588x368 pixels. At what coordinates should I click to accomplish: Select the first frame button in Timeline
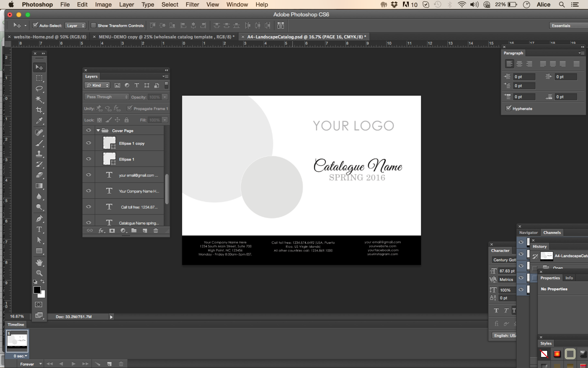pos(50,364)
